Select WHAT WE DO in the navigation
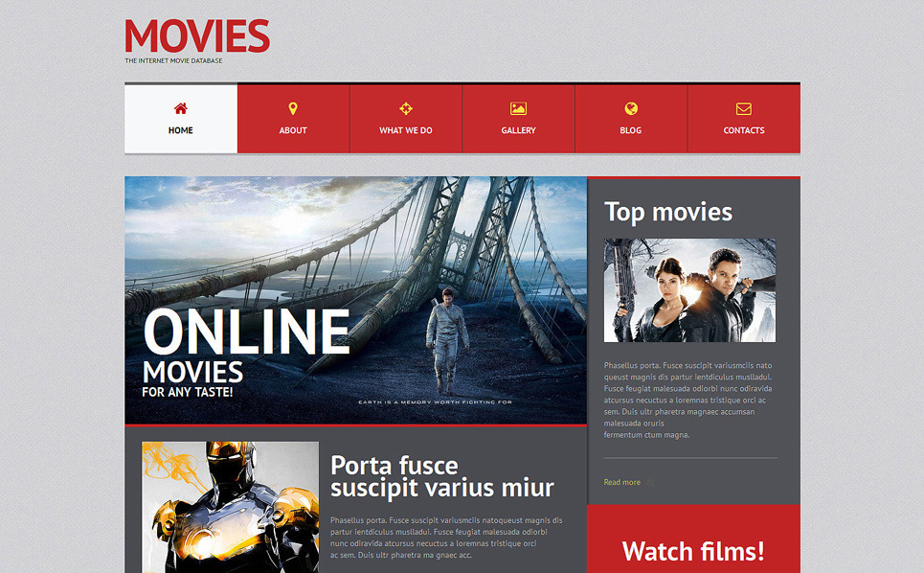Viewport: 924px width, 573px height. [405, 130]
